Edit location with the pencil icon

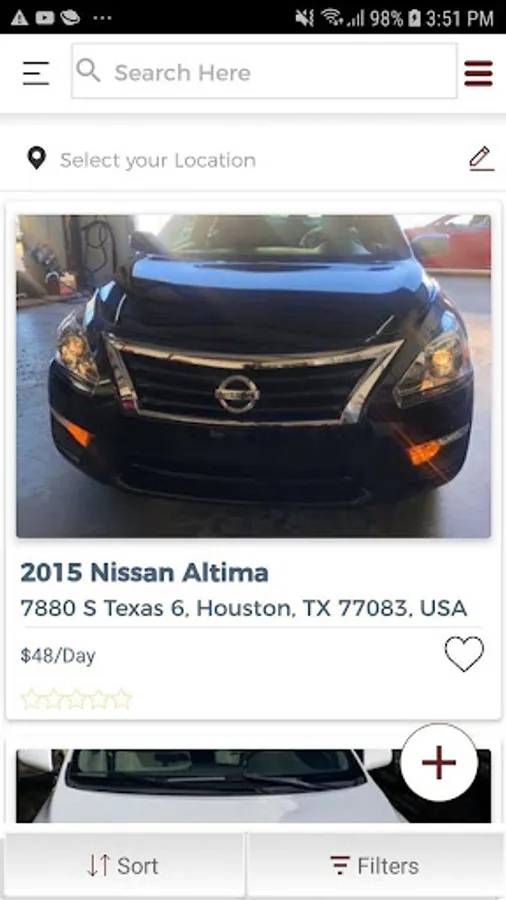tap(481, 159)
